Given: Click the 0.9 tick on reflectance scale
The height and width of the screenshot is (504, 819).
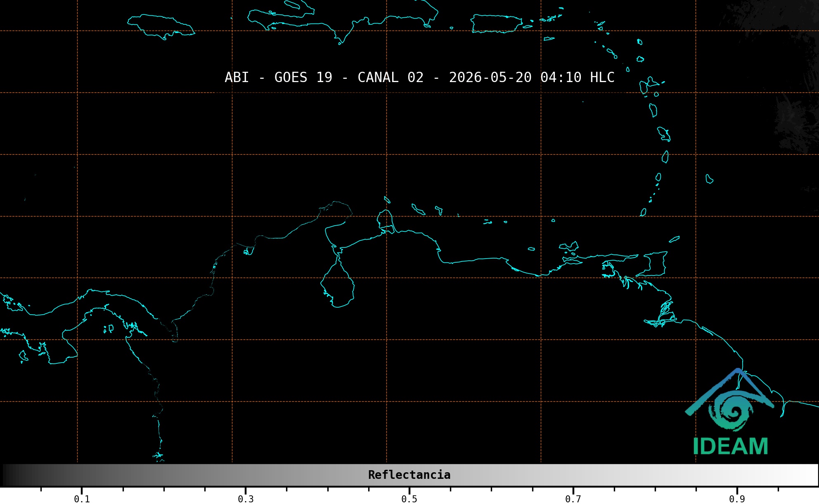Looking at the screenshot, I should point(737,490).
